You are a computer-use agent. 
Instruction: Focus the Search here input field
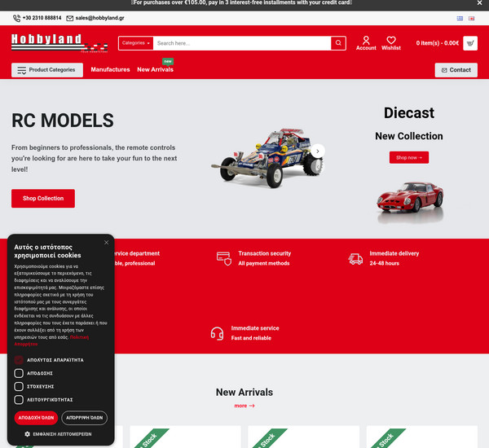(242, 43)
